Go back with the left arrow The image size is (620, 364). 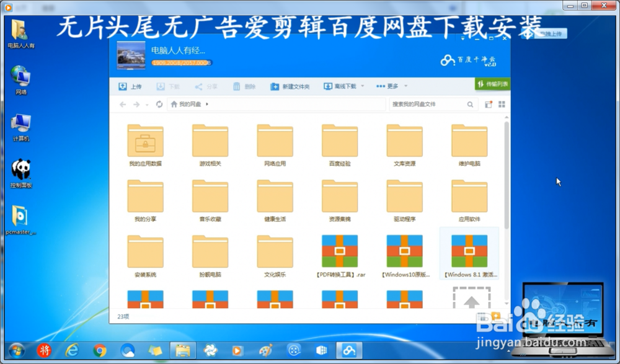coord(123,104)
